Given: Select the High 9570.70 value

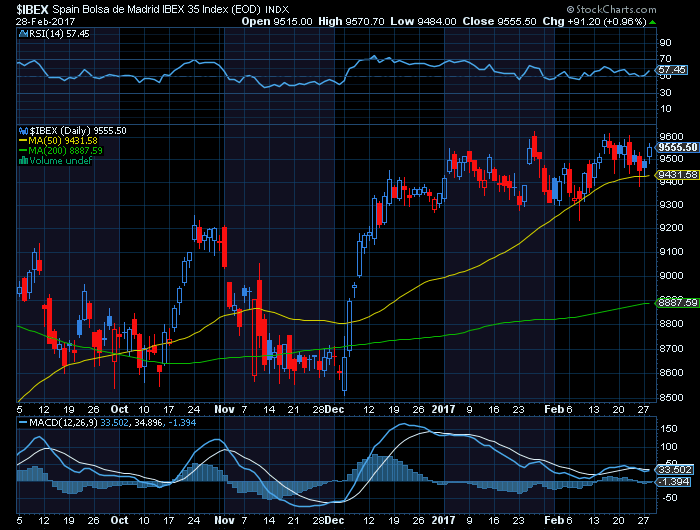Looking at the screenshot, I should tap(351, 21).
